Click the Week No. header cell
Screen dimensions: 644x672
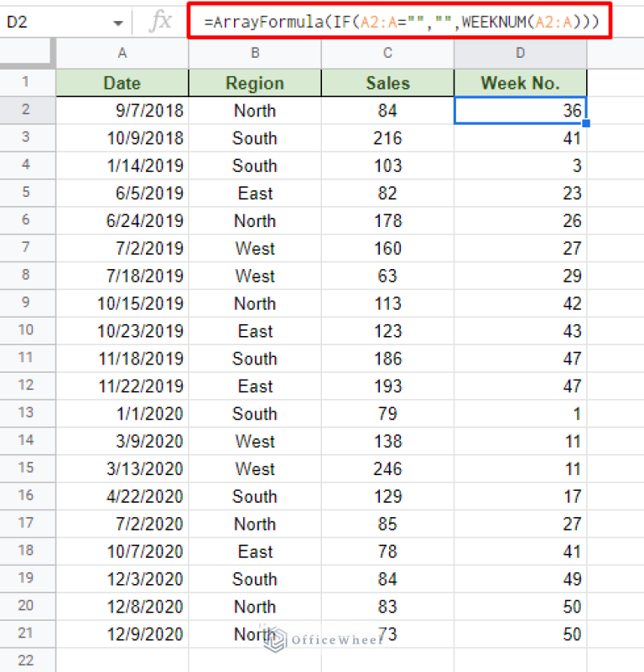[x=520, y=83]
